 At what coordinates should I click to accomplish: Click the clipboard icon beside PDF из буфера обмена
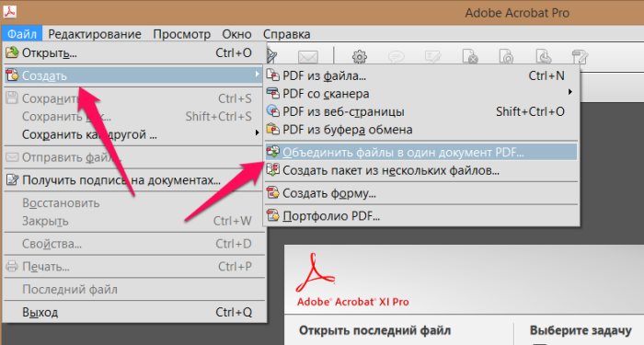(x=272, y=129)
